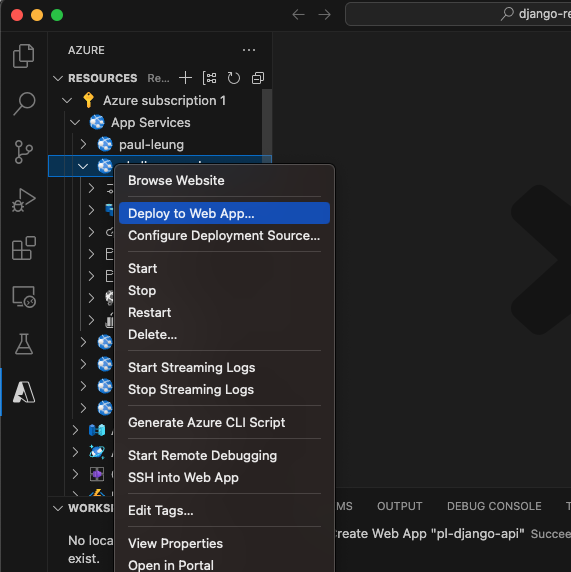571x572 pixels.
Task: Click the paul-leung app globe icon
Action: tap(105, 144)
